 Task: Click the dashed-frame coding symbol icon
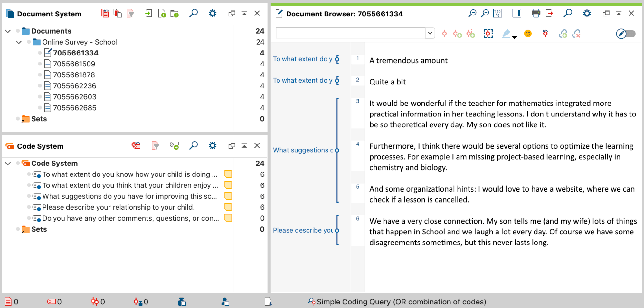[488, 34]
